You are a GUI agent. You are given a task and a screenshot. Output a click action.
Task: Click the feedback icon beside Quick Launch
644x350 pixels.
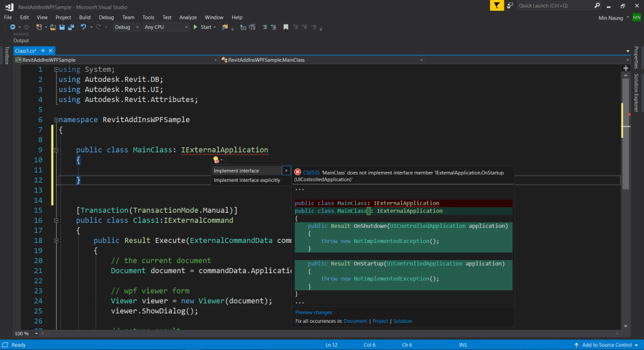[x=509, y=6]
